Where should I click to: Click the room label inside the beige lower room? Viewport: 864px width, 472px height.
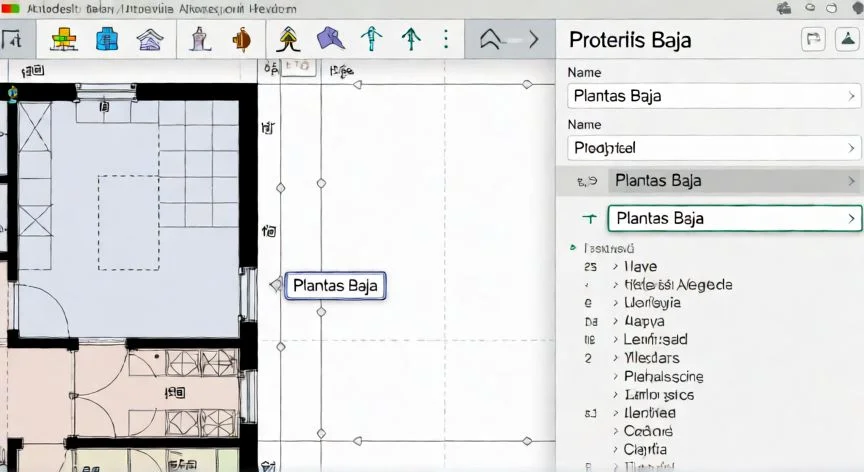175,393
